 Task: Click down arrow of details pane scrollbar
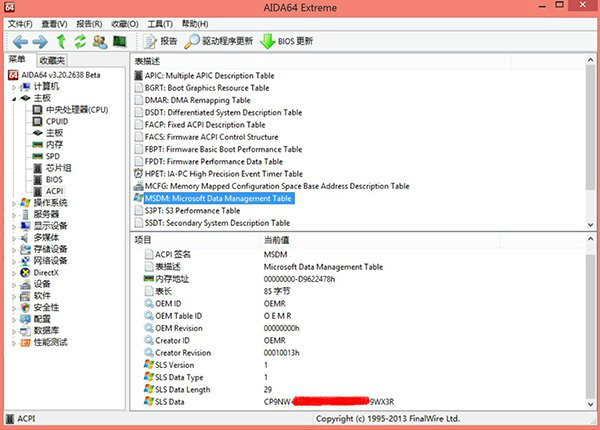tap(590, 404)
